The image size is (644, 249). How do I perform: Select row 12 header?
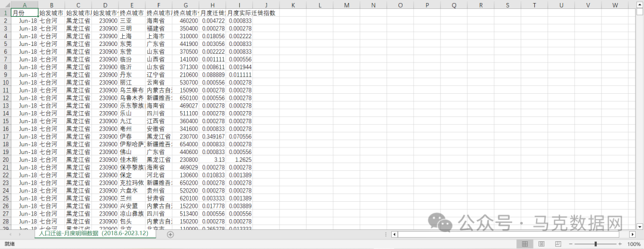coord(5,98)
